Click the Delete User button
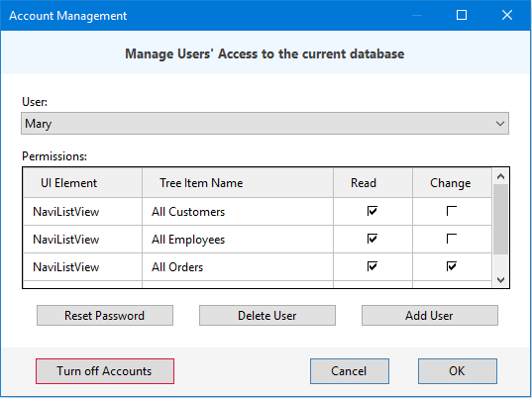Viewport: 532px width, 398px height. point(267,315)
